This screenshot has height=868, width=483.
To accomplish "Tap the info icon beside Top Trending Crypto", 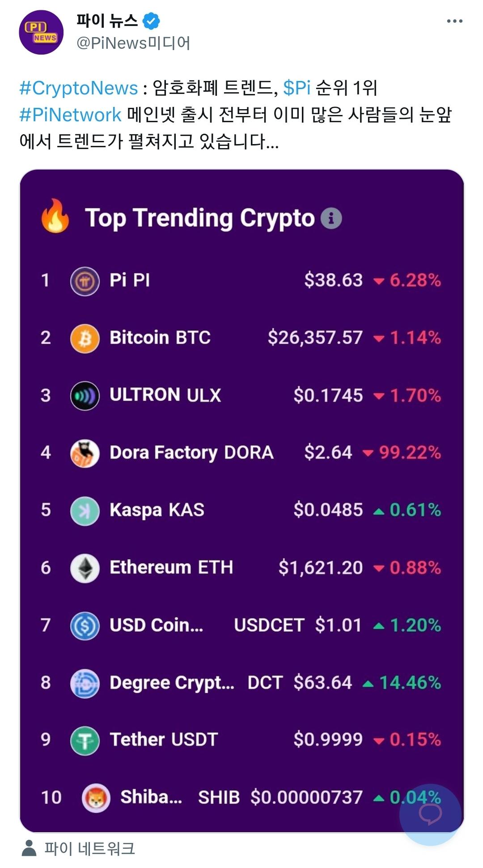I will point(331,218).
